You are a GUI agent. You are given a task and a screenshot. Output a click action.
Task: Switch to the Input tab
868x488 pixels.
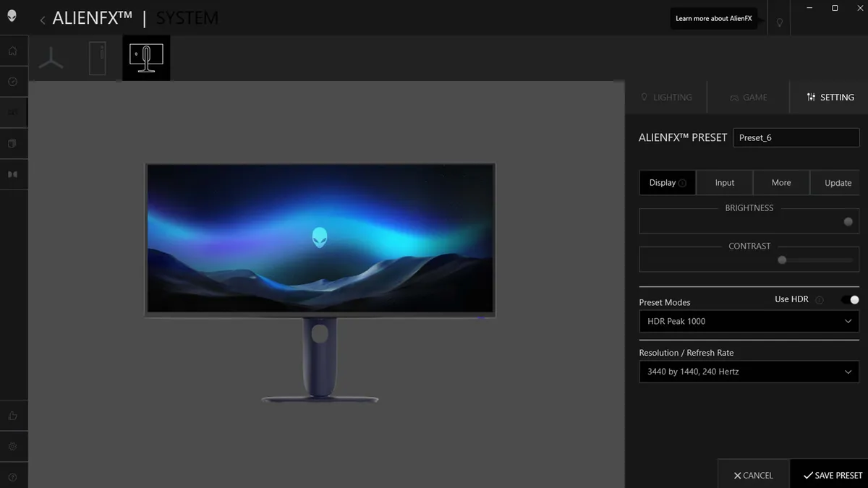(724, 182)
